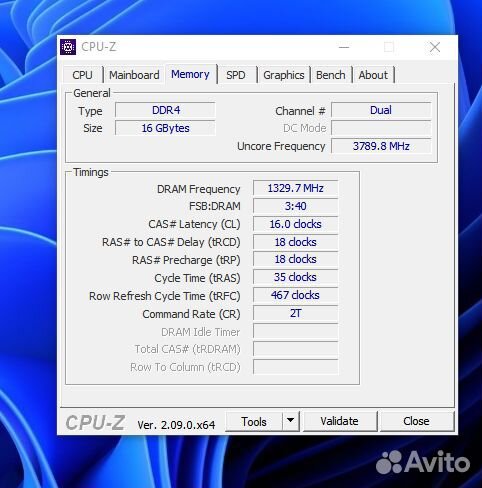
Task: Click the 1329.7 MHz DRAM frequency value
Action: (296, 188)
